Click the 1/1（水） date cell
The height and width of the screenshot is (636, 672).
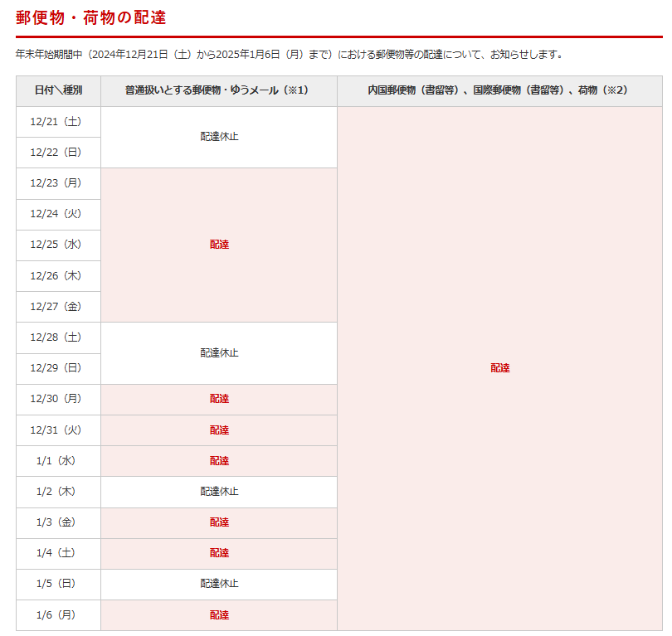[58, 461]
